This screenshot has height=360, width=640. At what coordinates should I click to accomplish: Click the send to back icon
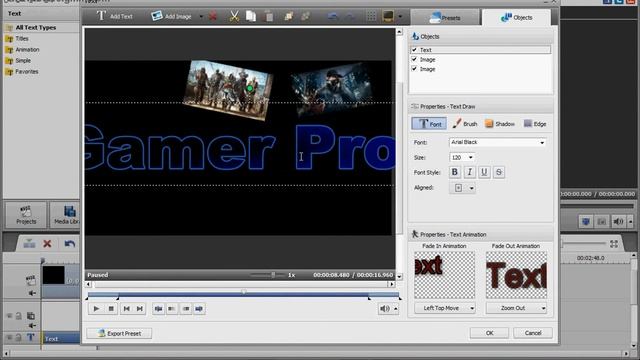tap(305, 16)
